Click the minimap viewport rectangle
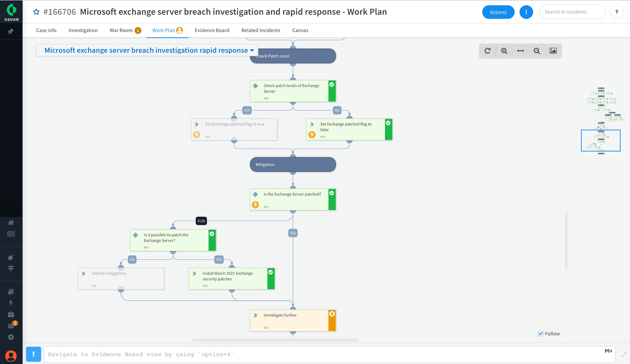Image resolution: width=630 pixels, height=364 pixels. point(601,141)
